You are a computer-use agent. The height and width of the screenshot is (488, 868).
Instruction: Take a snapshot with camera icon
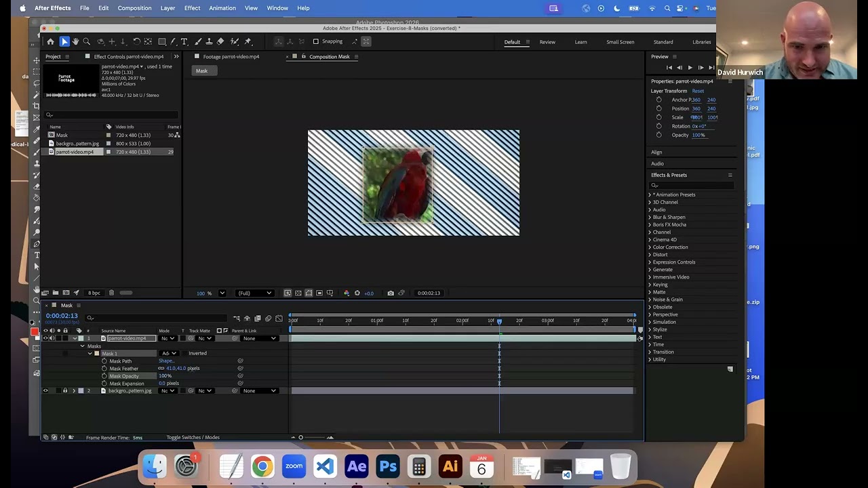(391, 293)
